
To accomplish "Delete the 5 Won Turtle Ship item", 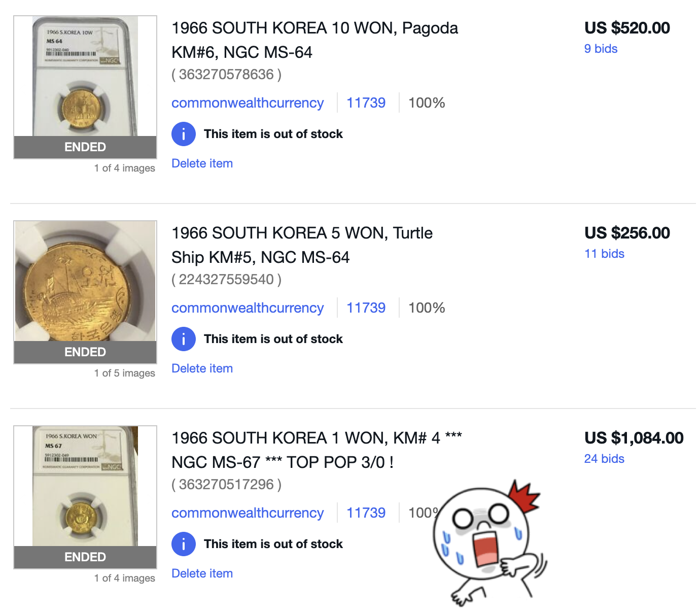I will [202, 368].
